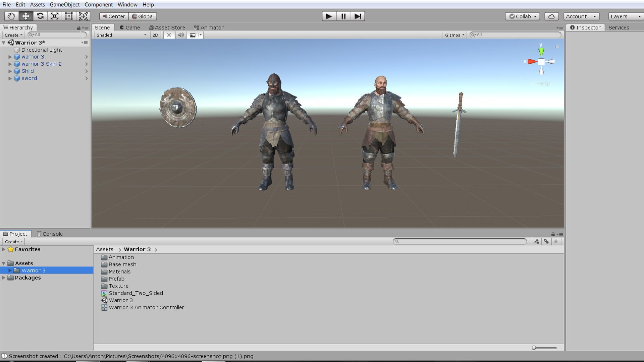Click the green Y axis gizmo cone
644x362 pixels.
pyautogui.click(x=541, y=52)
